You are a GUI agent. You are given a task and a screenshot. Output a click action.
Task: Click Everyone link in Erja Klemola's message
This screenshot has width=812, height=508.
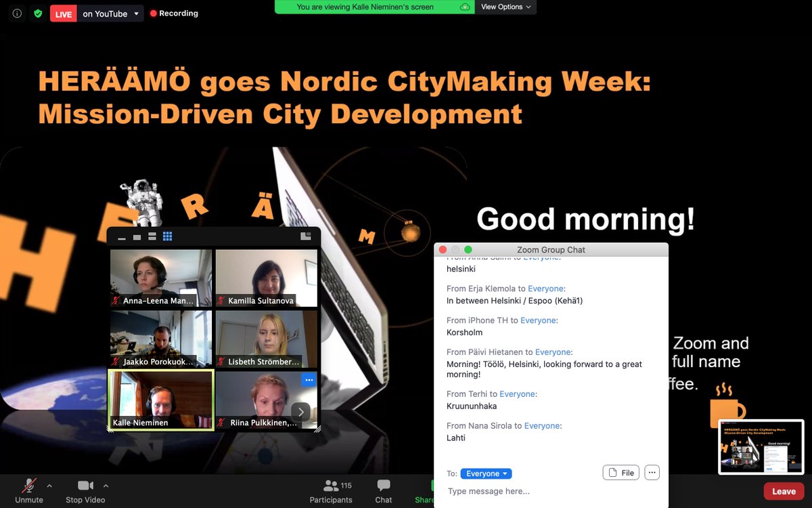click(547, 289)
